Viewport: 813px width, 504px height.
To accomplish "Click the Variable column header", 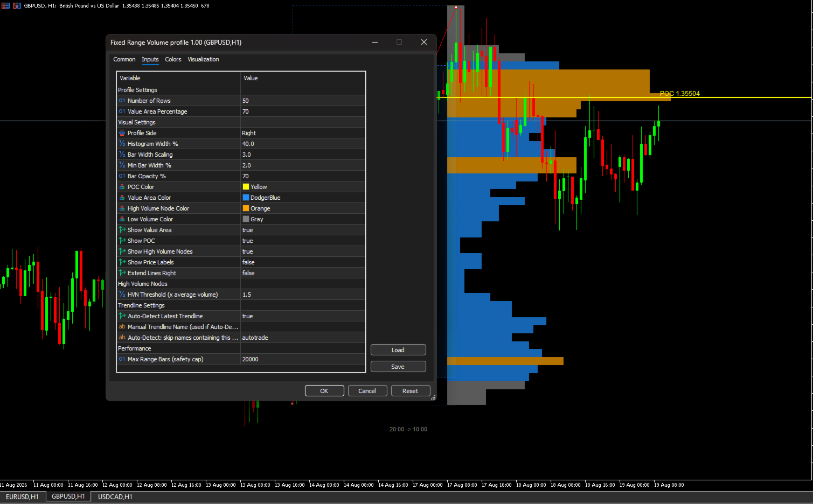I will click(179, 78).
